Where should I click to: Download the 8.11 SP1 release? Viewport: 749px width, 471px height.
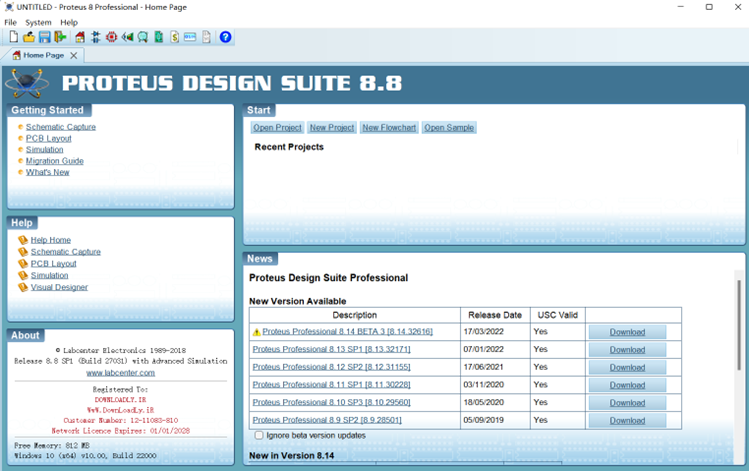pos(627,385)
